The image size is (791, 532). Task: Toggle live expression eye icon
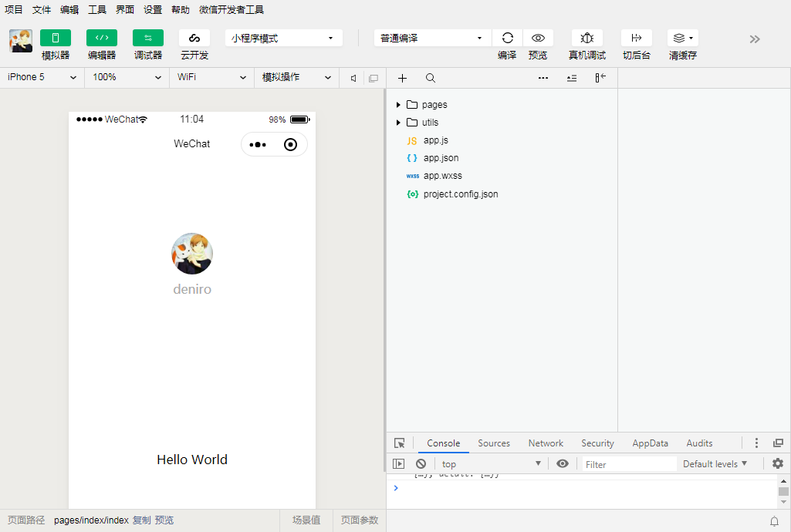(563, 463)
